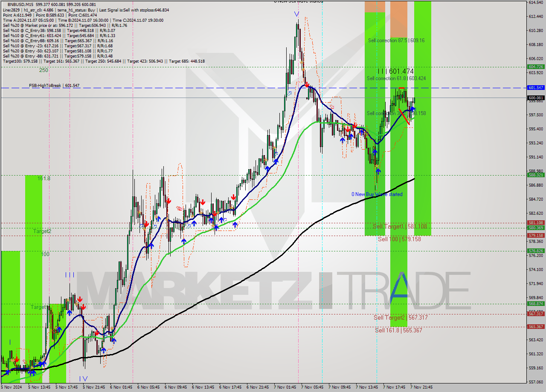
Task: Select the 'Sell correction 87.5 | 609.16' label
Action: tap(396, 40)
